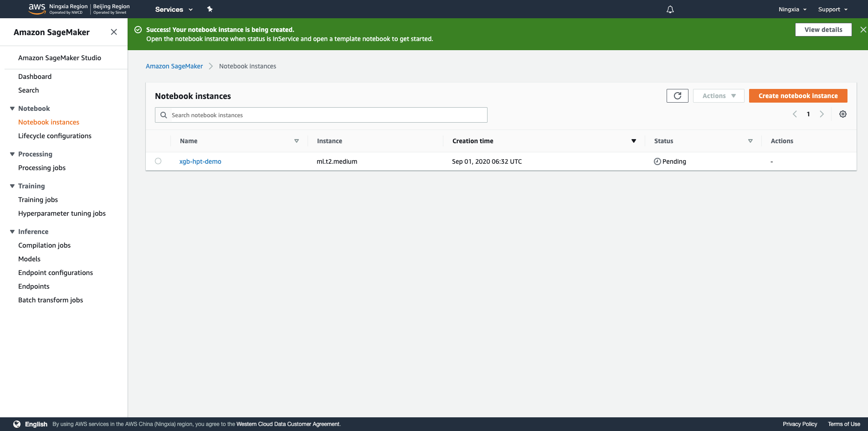Click Create notebook instance button
Viewport: 868px width, 431px height.
pos(798,96)
